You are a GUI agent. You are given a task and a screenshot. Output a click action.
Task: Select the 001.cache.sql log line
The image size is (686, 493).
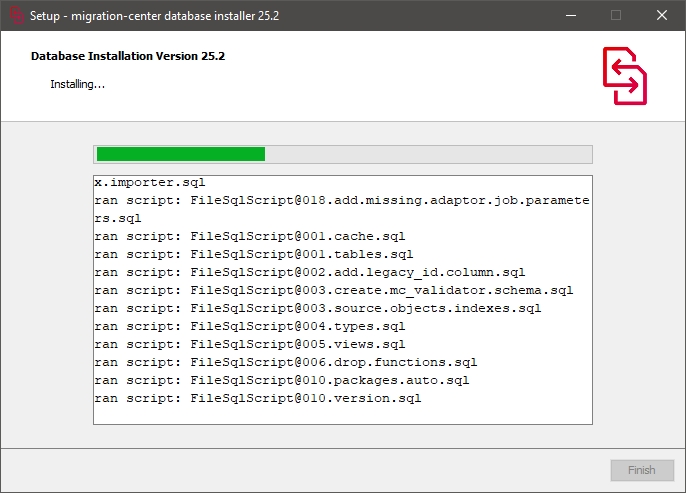250,237
